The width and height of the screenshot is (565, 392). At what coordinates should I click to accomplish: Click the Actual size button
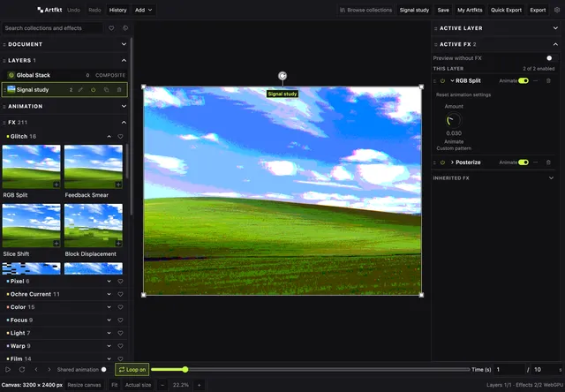[x=138, y=385]
